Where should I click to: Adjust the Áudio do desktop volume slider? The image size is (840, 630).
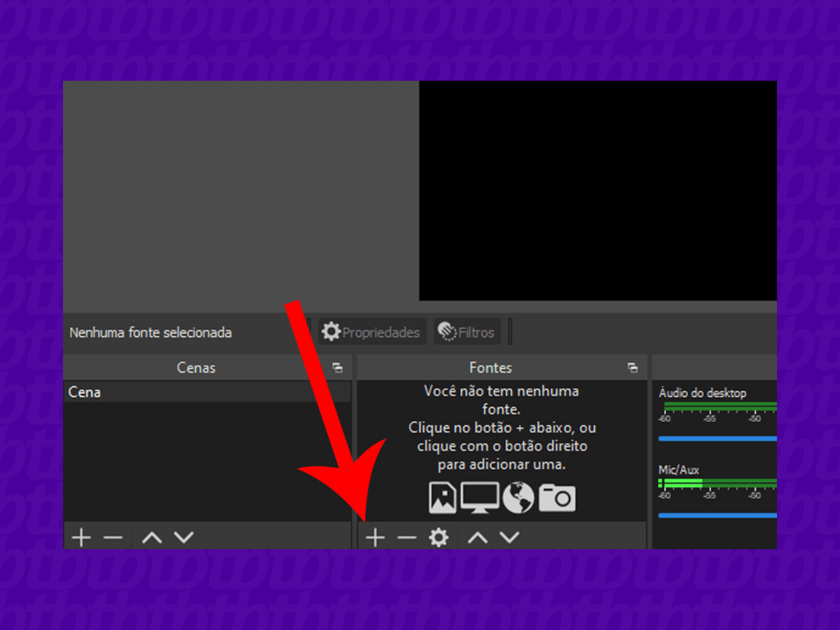click(x=716, y=438)
